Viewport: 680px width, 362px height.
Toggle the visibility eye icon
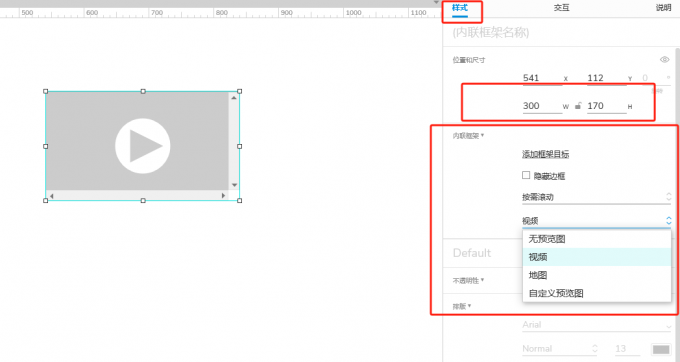tap(664, 59)
